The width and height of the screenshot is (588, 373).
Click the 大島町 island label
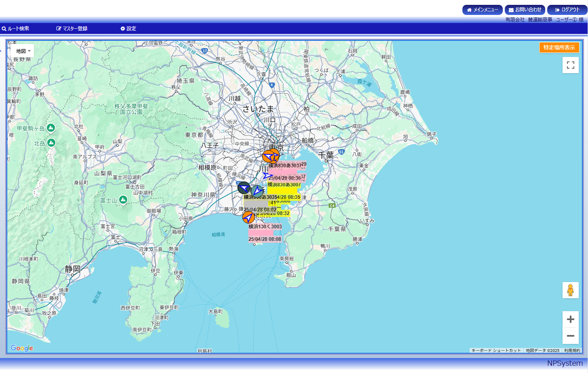pyautogui.click(x=216, y=312)
